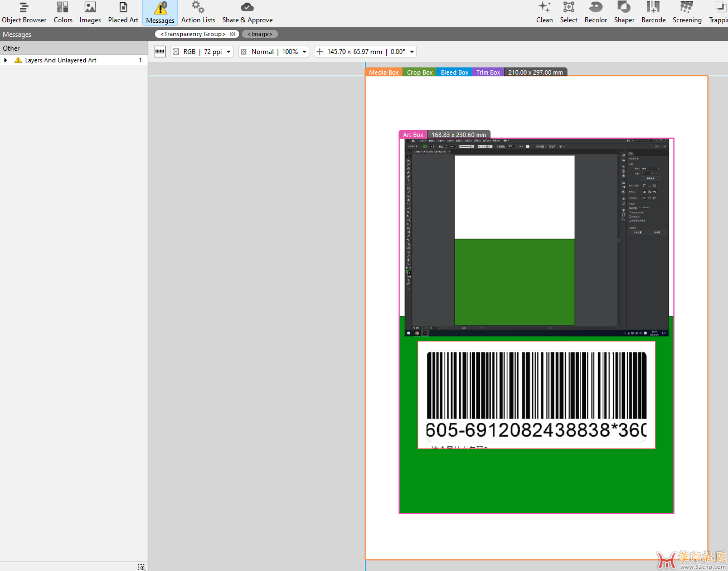This screenshot has width=728, height=571.
Task: Open the Colors panel
Action: coord(63,13)
